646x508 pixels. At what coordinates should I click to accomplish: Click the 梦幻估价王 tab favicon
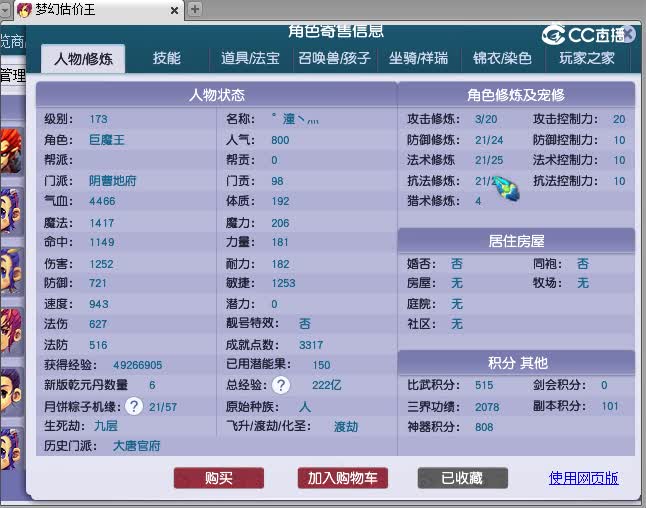[x=24, y=10]
